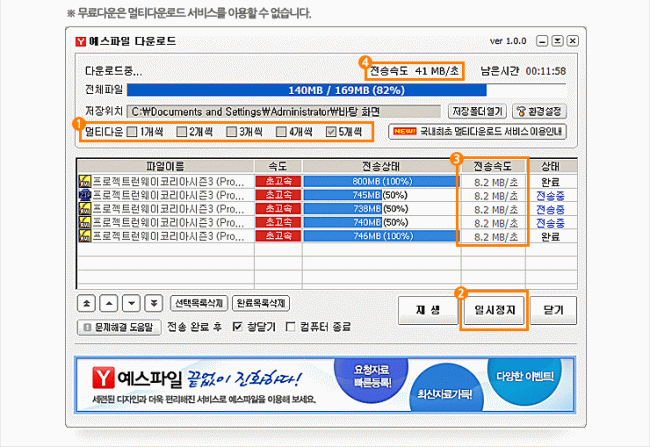Move selected item down one position
The height and width of the screenshot is (447, 650).
[131, 304]
